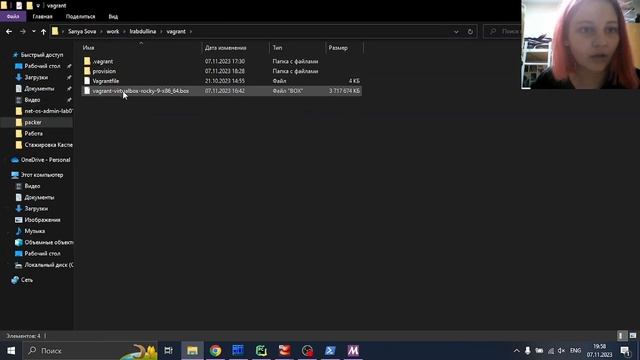Click the taskbar Поиск search box
Viewport: 640px width, 360px height.
90,351
